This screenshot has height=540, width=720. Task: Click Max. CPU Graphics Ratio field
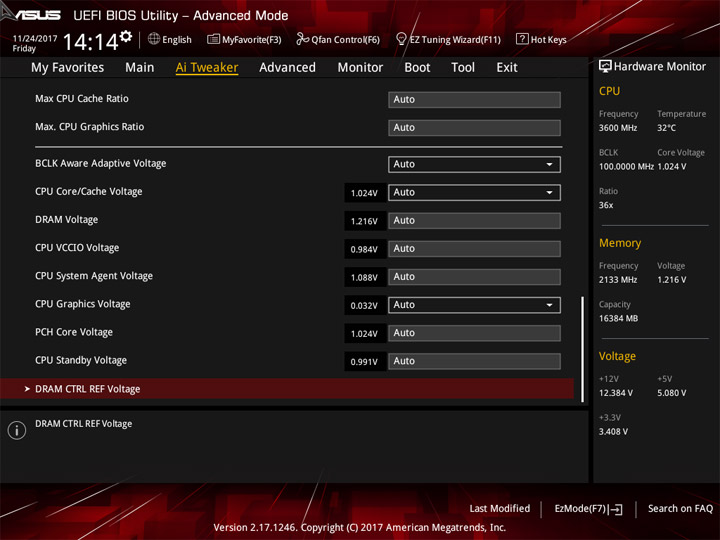click(474, 128)
